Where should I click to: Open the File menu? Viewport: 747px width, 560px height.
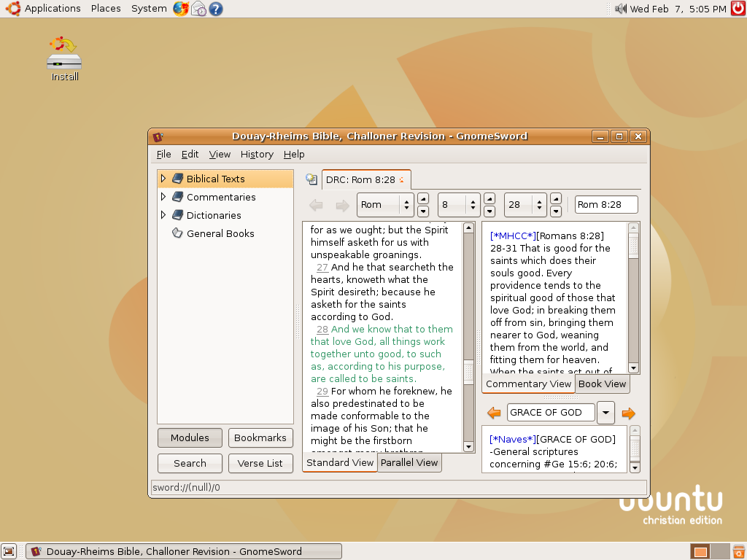pyautogui.click(x=163, y=155)
